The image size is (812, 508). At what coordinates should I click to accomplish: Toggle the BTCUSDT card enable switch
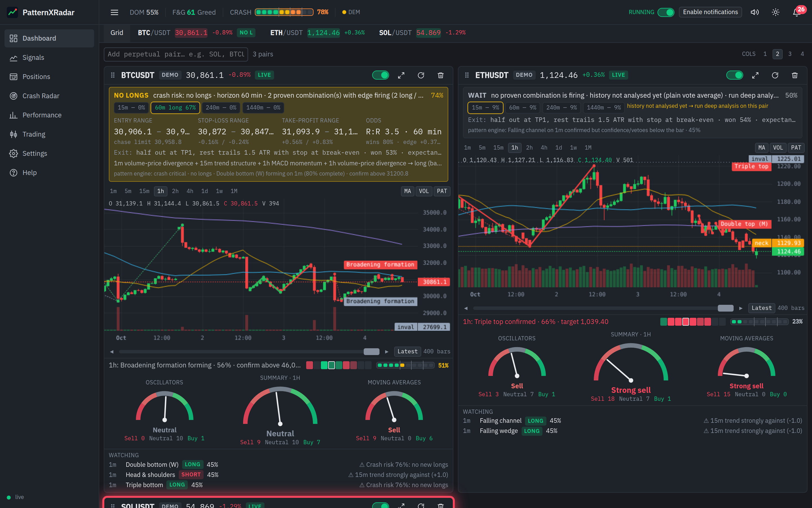tap(381, 75)
